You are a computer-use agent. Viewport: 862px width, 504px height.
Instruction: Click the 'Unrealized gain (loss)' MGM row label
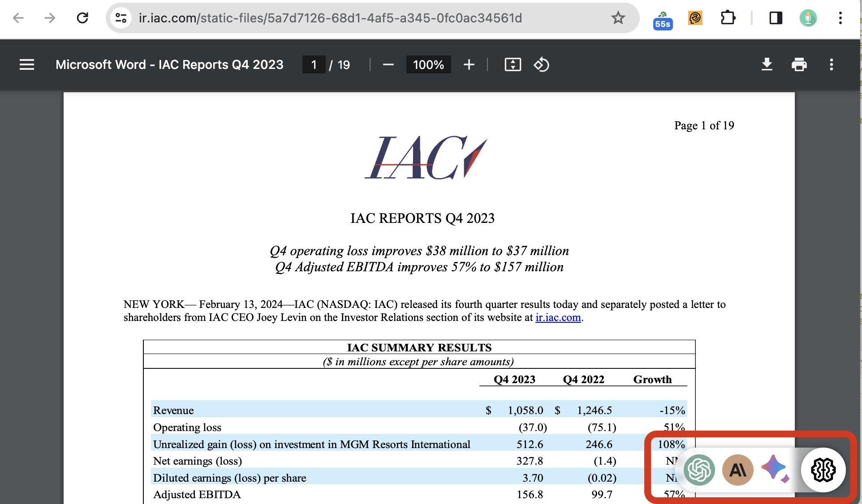(312, 444)
